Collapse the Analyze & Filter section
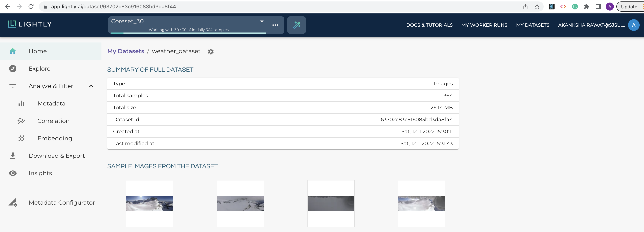Viewport: 644px width, 232px height. click(91, 86)
